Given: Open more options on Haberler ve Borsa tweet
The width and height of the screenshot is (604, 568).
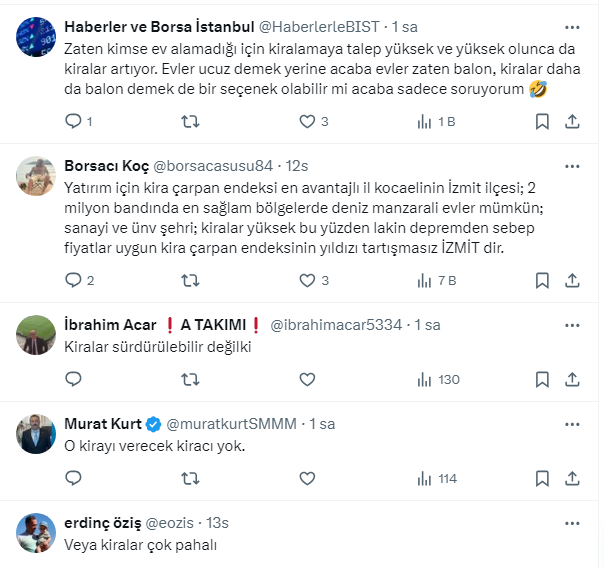Looking at the screenshot, I should pos(571,27).
